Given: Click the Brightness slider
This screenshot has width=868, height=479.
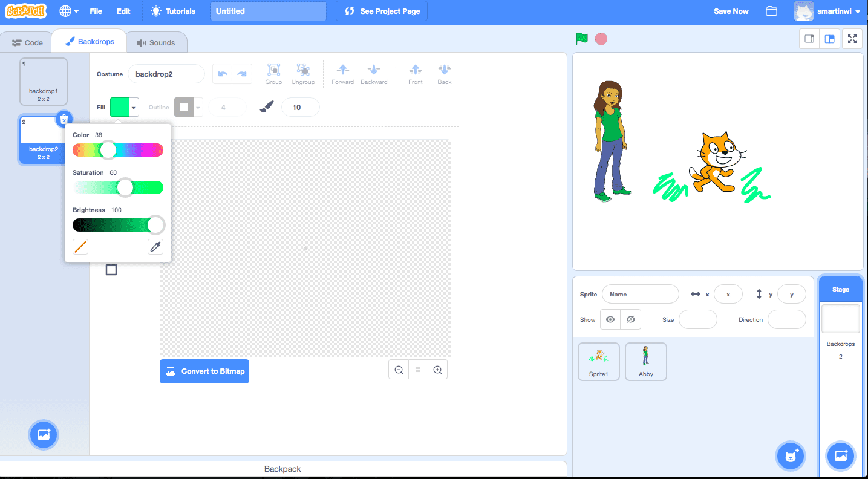Looking at the screenshot, I should [118, 225].
